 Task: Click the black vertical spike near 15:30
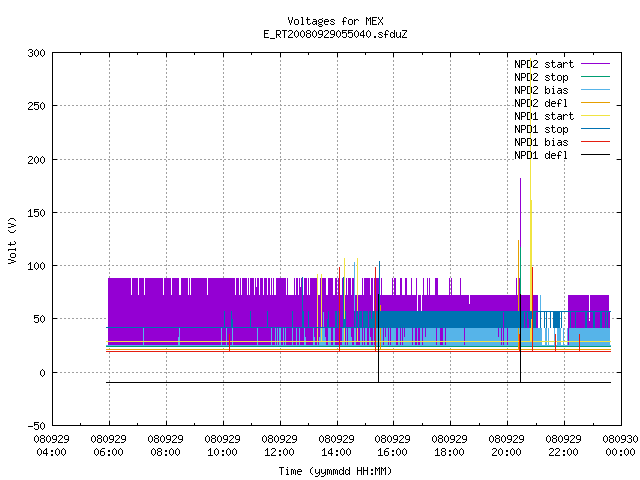point(378,339)
